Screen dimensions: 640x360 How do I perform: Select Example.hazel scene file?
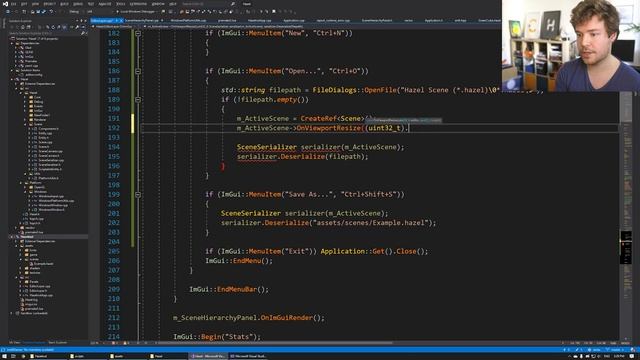point(43,264)
